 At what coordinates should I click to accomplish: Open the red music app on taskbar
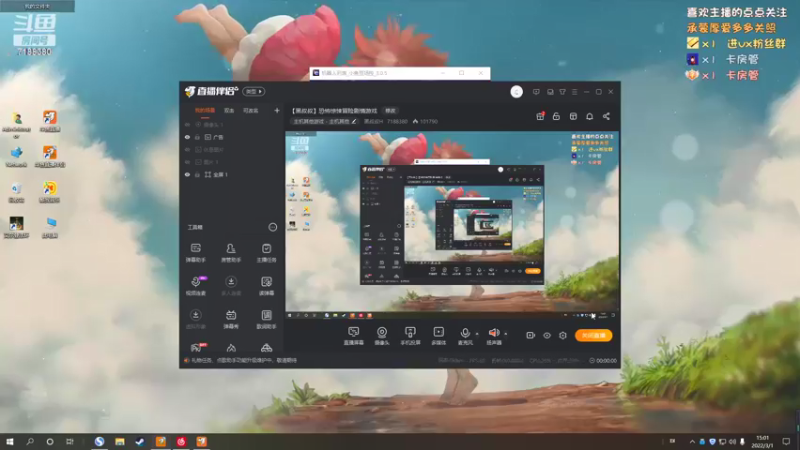181,442
